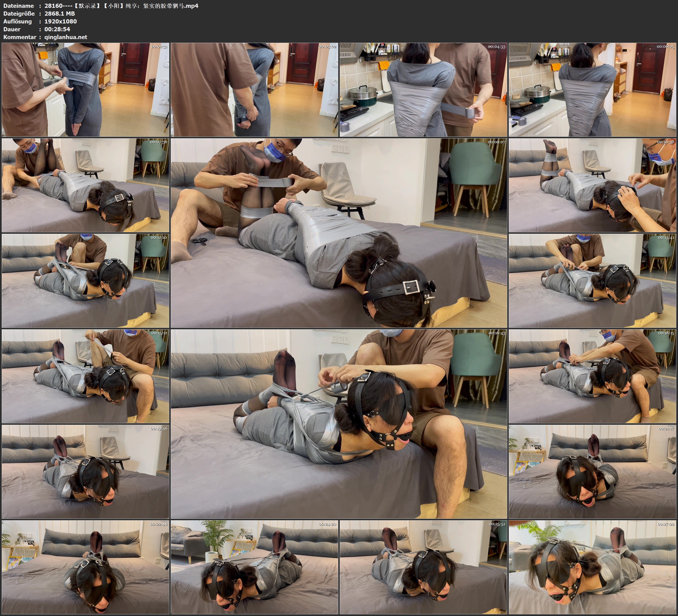Click the thumbnail timestamped 00:01:31

[x=85, y=89]
